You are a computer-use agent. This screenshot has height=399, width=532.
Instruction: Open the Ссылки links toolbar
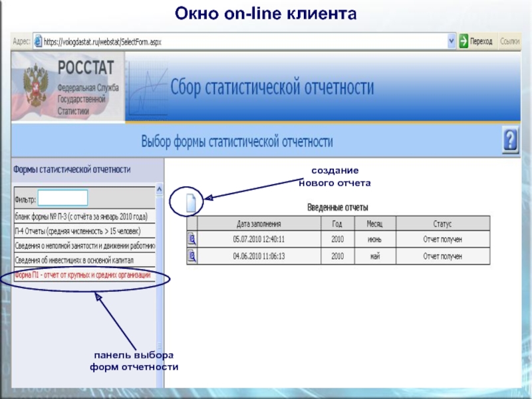509,41
